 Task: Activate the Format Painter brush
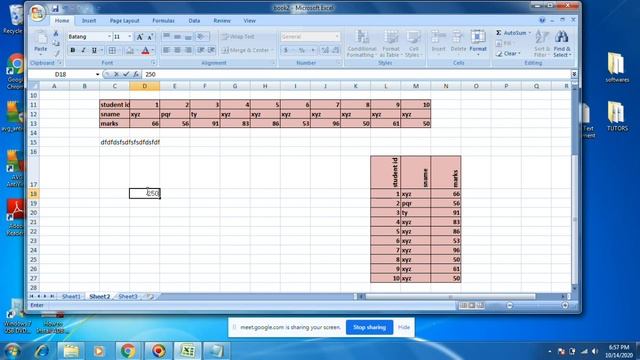56,53
